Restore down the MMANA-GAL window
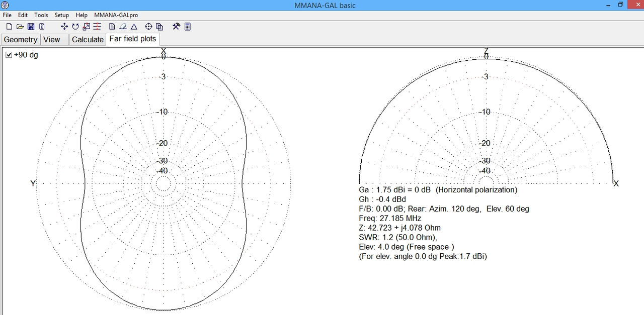644x315 pixels. [x=621, y=5]
